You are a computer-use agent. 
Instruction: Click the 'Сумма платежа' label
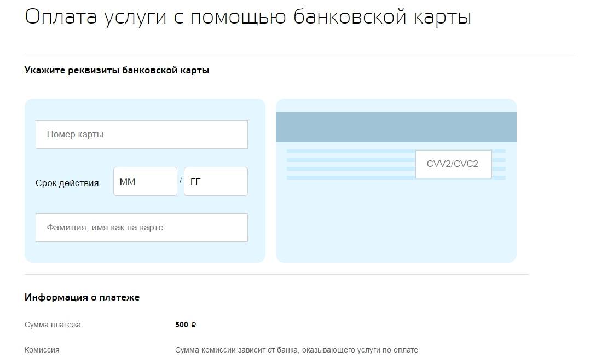(x=53, y=325)
